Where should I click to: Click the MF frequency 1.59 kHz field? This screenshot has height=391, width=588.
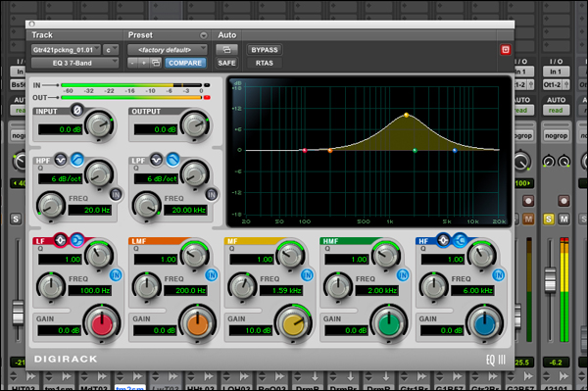tap(281, 290)
